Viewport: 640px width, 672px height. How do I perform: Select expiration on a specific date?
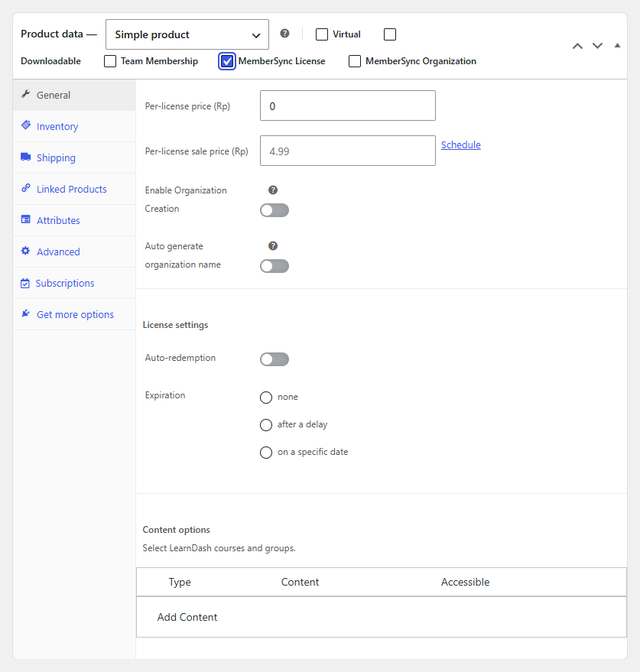click(x=266, y=452)
